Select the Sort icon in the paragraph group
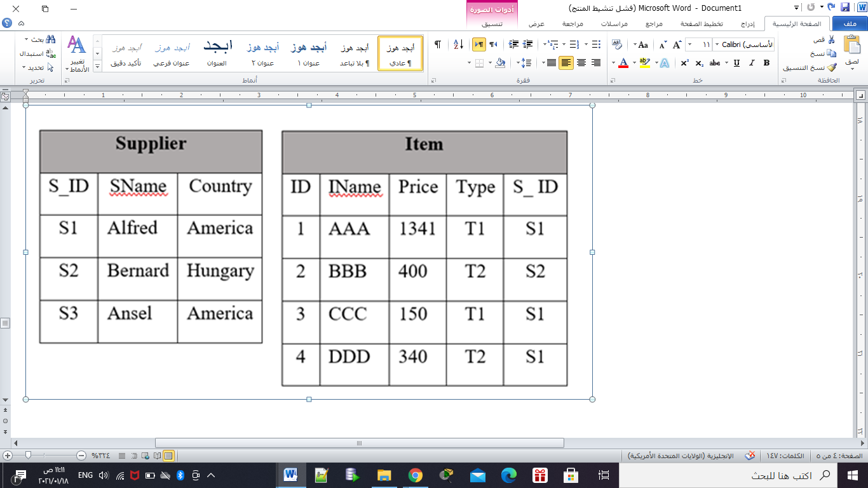This screenshot has width=868, height=488. pos(457,44)
